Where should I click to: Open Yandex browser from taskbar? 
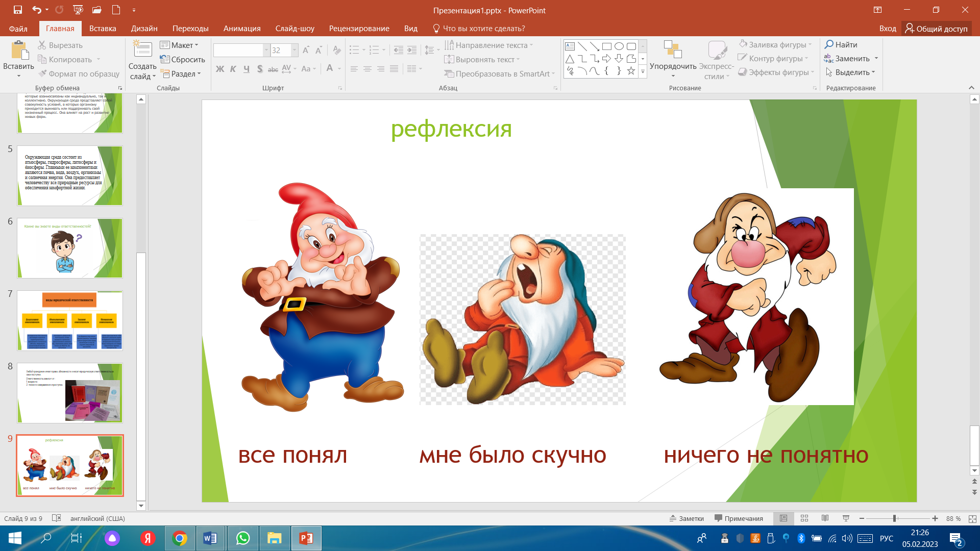(x=148, y=538)
